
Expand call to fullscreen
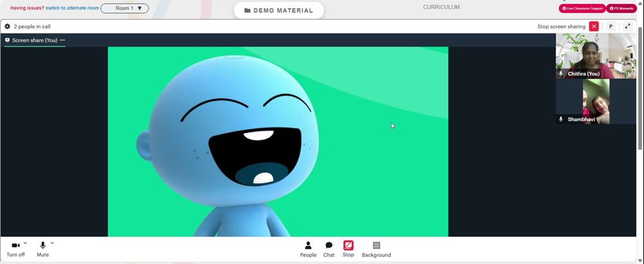click(627, 26)
